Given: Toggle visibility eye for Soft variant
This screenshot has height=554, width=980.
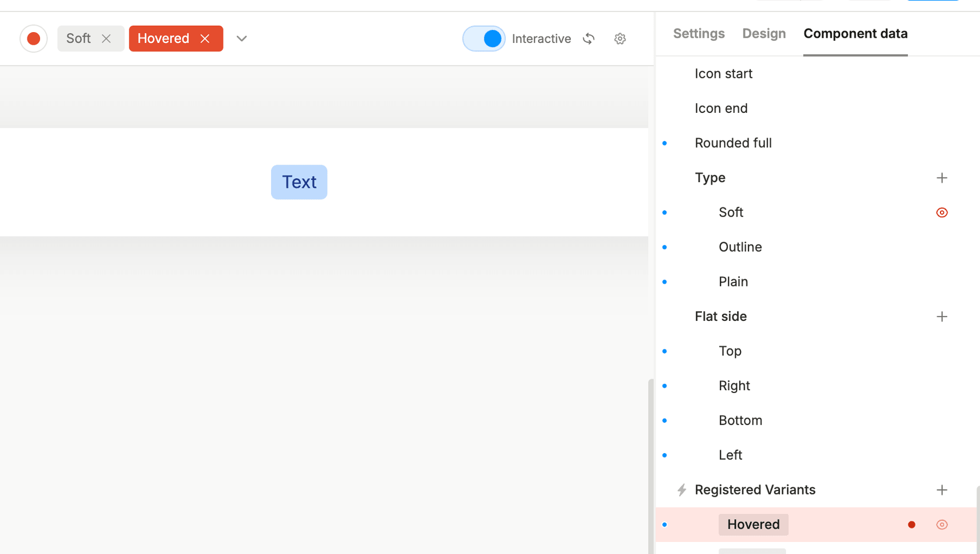Looking at the screenshot, I should pyautogui.click(x=942, y=213).
